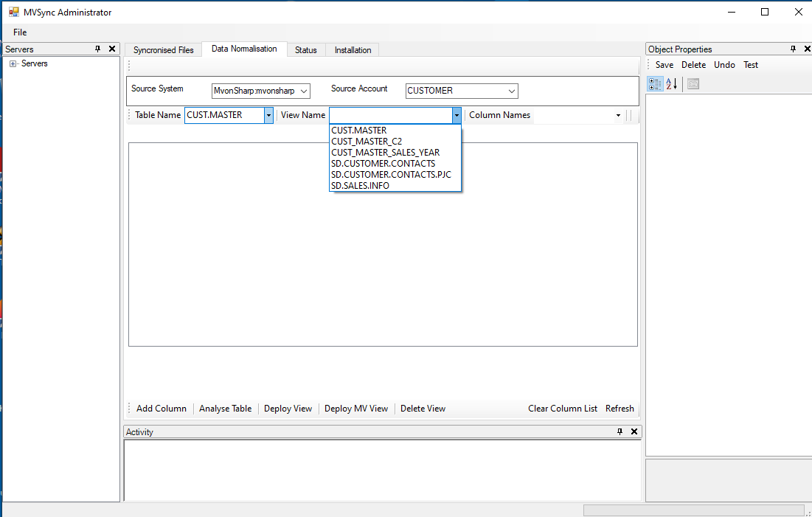Switch to the Installation tab

point(353,49)
